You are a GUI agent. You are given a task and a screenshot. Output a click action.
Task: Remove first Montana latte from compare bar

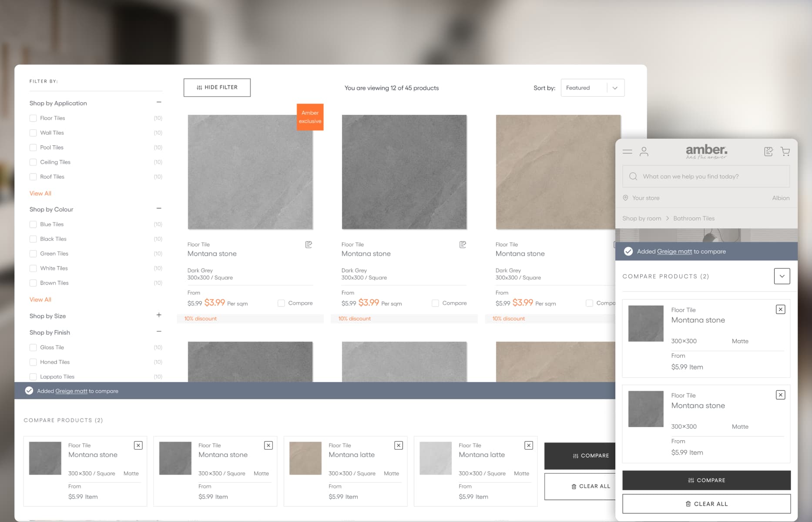point(398,445)
